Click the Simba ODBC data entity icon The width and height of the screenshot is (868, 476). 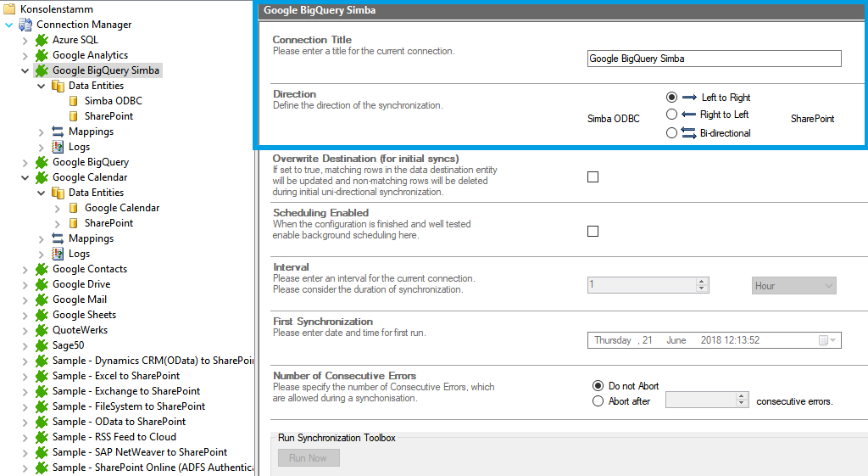(74, 101)
